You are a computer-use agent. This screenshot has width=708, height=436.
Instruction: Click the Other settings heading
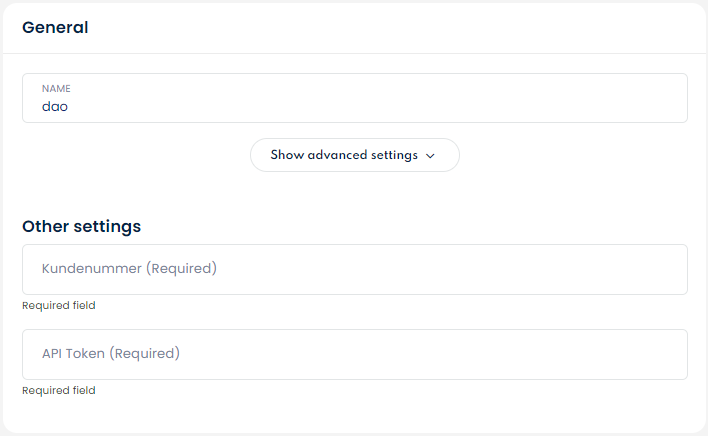click(x=81, y=226)
